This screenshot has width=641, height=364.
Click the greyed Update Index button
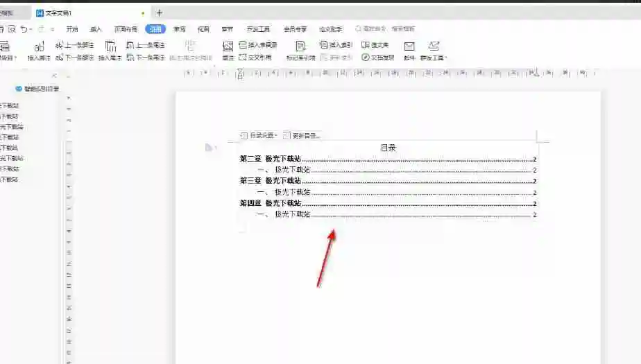point(336,58)
